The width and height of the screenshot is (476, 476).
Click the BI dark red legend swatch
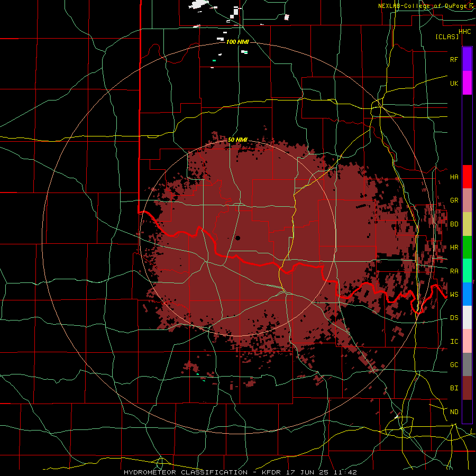(467, 388)
